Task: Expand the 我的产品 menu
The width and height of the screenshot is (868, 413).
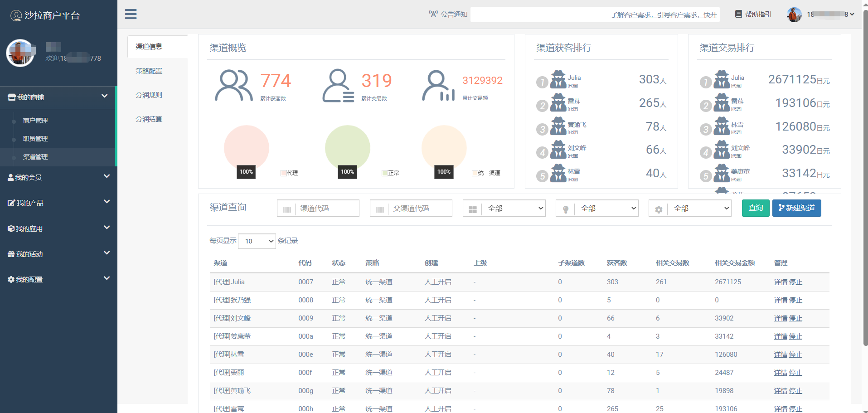Action: pos(58,203)
